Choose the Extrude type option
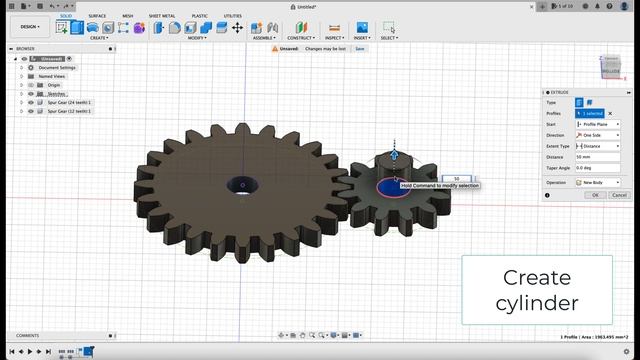Viewport: 640px width, 360px height. click(x=579, y=102)
